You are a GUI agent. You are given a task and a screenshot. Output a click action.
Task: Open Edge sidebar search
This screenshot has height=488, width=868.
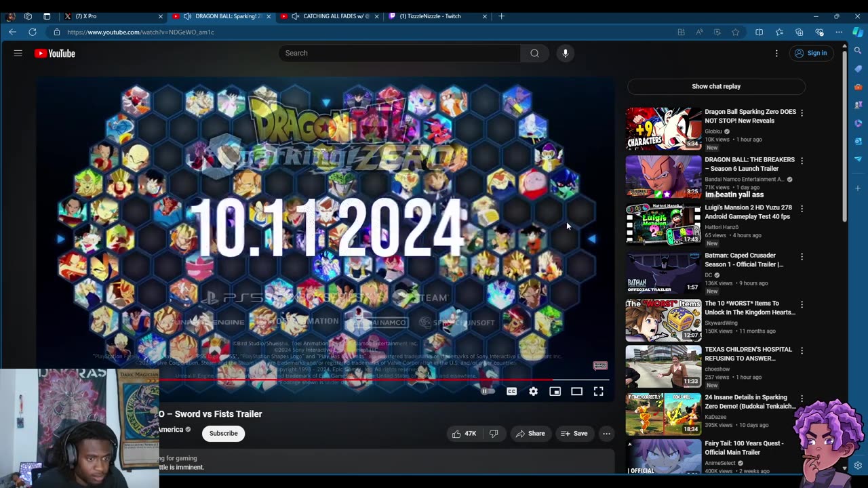click(x=858, y=51)
